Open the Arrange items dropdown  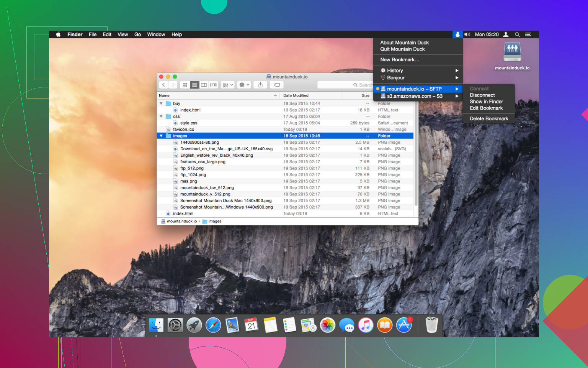(227, 85)
